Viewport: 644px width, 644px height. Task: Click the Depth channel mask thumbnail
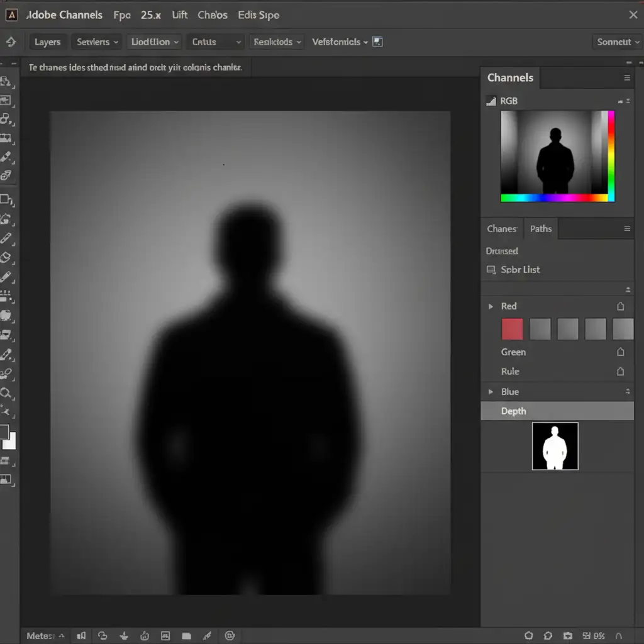point(555,446)
